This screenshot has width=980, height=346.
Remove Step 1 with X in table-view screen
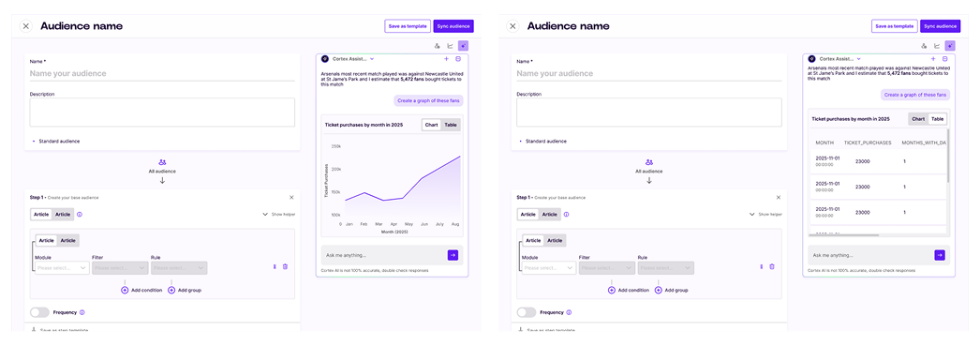(779, 197)
